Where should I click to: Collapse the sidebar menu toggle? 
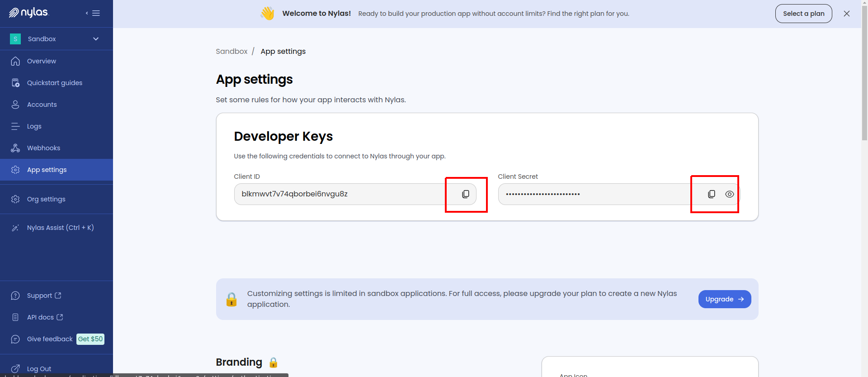[93, 13]
